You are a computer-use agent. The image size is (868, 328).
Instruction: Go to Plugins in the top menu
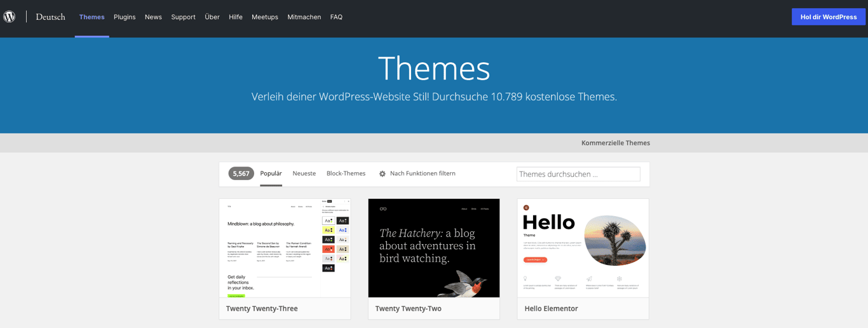pos(125,17)
